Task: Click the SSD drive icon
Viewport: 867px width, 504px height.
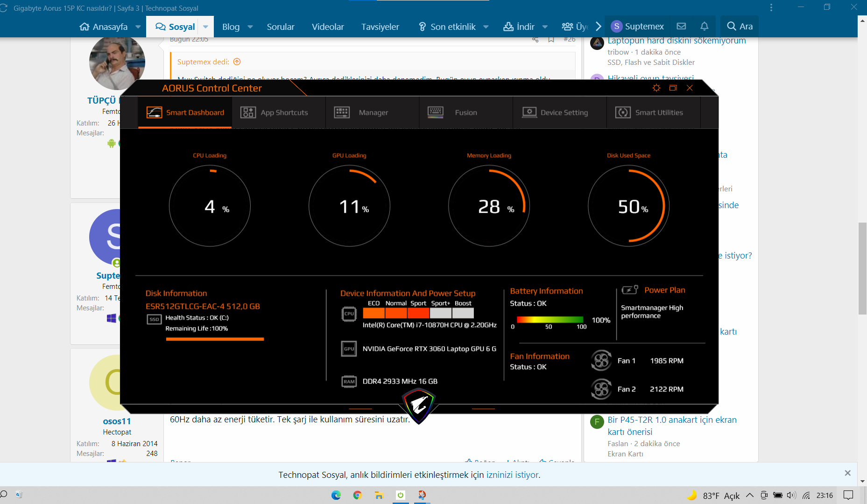Action: pyautogui.click(x=154, y=319)
